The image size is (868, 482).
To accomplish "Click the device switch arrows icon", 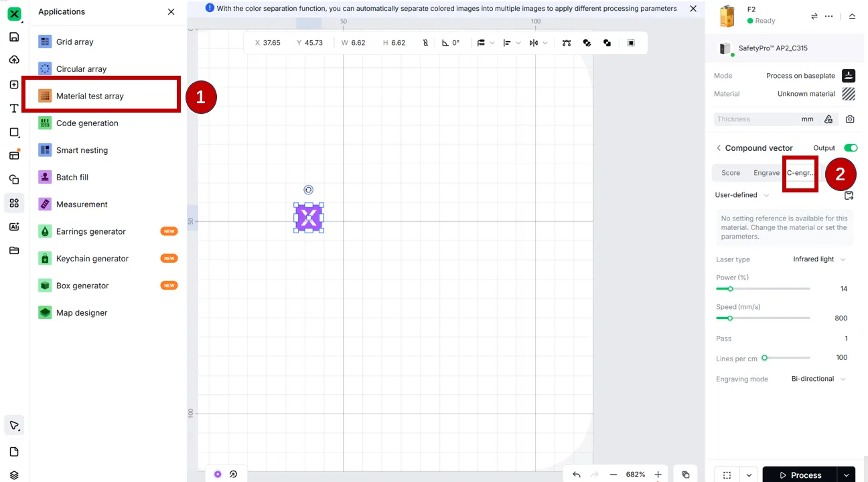I will [x=814, y=16].
